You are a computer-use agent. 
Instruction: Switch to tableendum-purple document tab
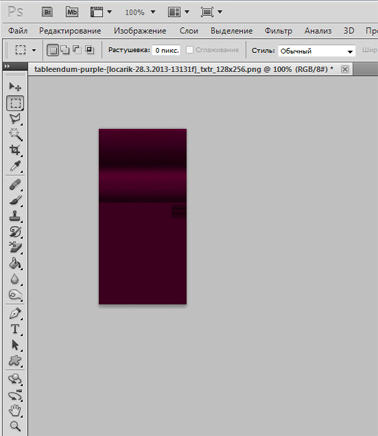click(x=184, y=69)
